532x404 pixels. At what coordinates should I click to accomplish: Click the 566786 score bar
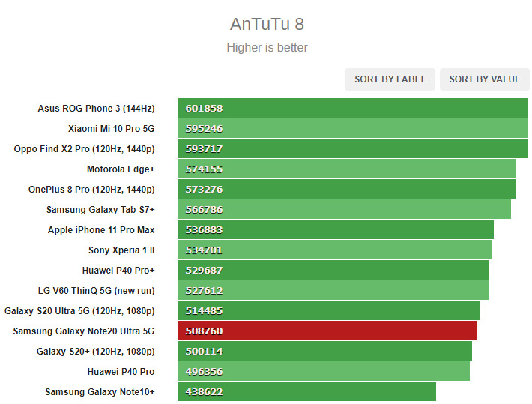[345, 209]
